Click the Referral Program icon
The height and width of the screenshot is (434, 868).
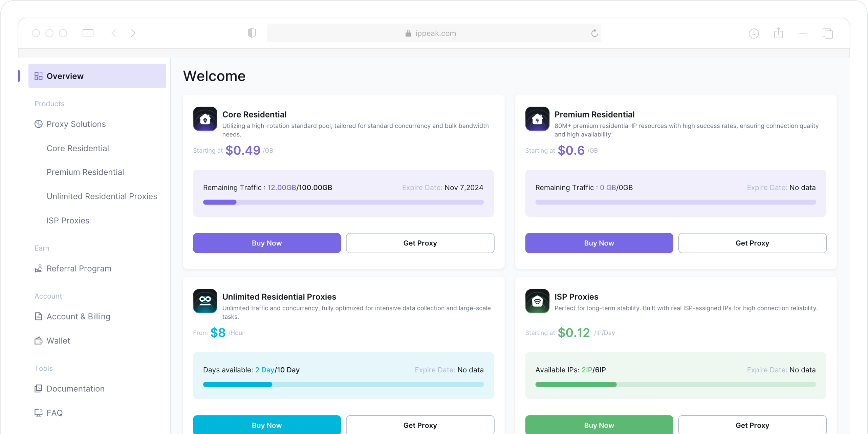(38, 268)
